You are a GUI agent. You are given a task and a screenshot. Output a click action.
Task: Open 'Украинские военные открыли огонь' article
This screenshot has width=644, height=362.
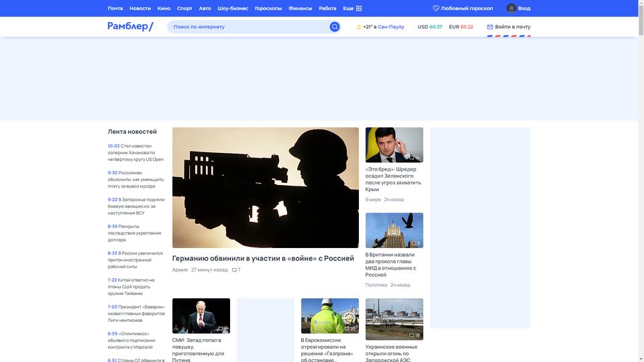pos(391,353)
